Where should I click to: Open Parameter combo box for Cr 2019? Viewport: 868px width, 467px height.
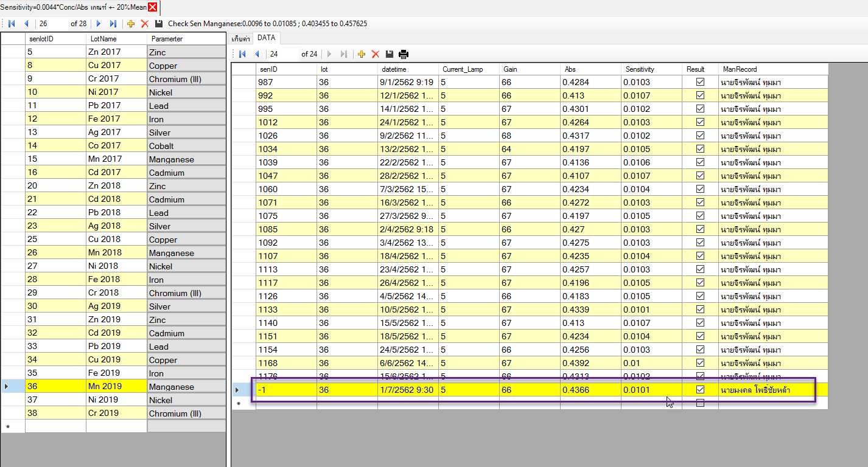point(186,413)
